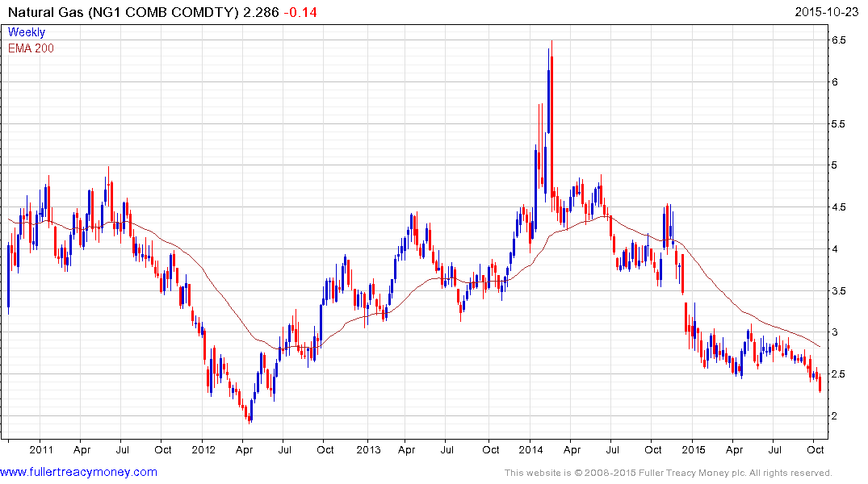Select the 2013 marker on time axis
The height and width of the screenshot is (484, 868).
(368, 449)
